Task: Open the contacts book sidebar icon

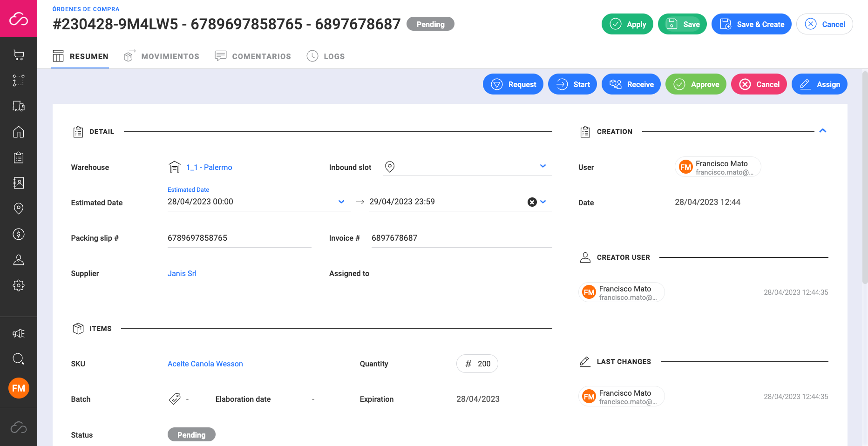Action: click(x=19, y=183)
